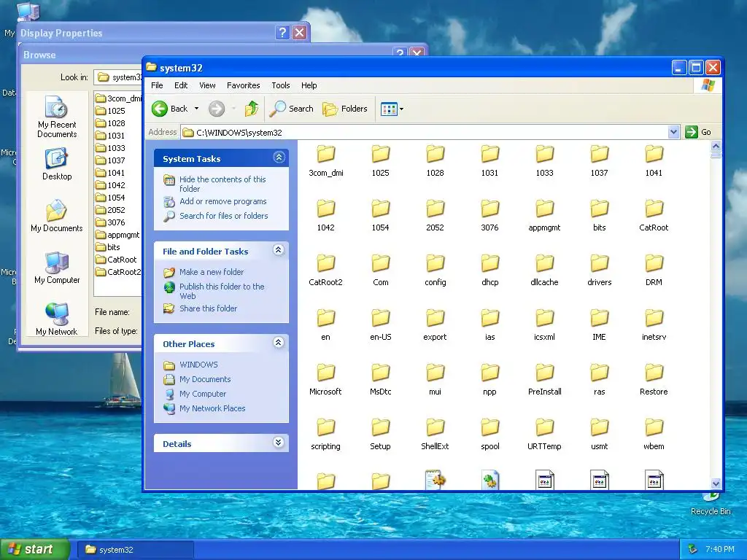Select the DRM folder icon
The width and height of the screenshot is (747, 560).
coord(654,263)
